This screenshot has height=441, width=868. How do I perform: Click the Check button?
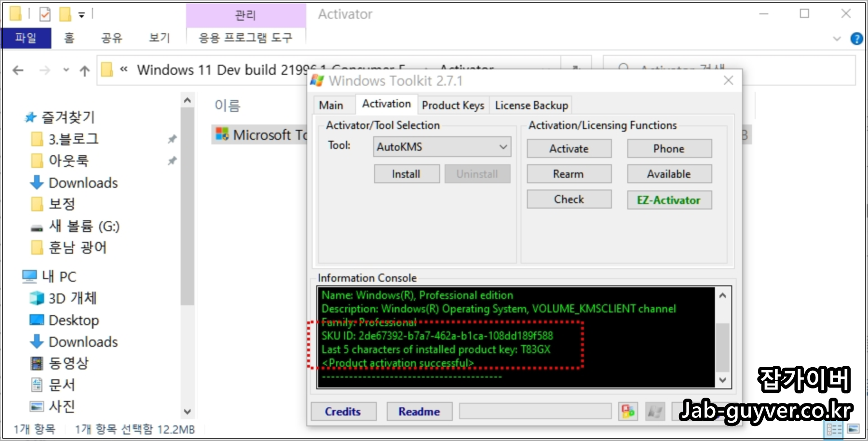point(569,199)
